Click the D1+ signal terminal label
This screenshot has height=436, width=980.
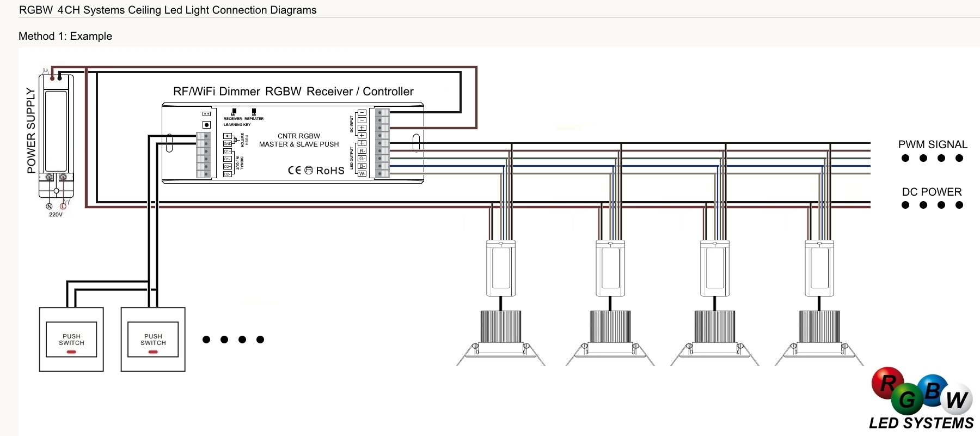(228, 152)
